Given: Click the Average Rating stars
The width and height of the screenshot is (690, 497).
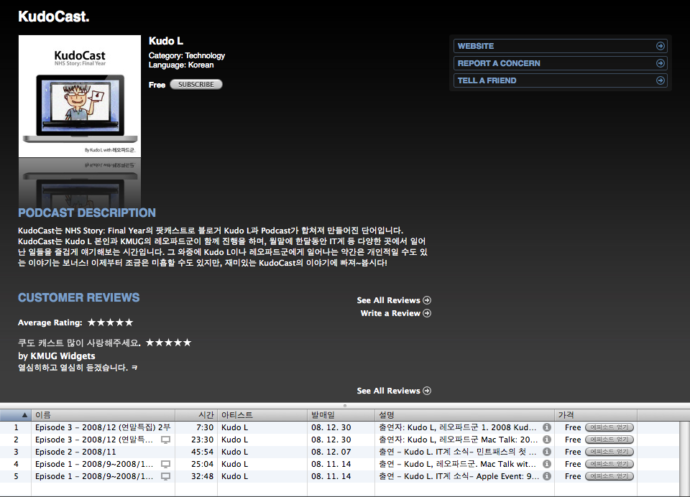Looking at the screenshot, I should tap(110, 323).
